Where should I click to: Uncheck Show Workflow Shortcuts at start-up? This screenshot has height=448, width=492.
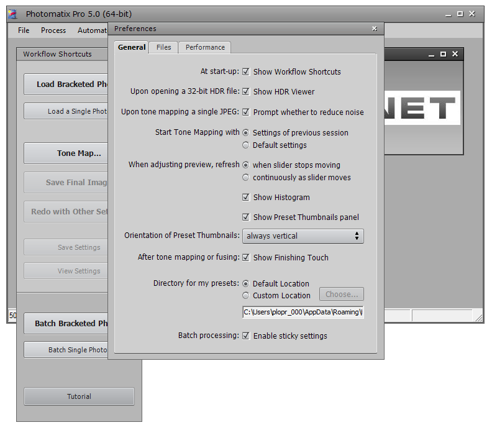pos(246,72)
